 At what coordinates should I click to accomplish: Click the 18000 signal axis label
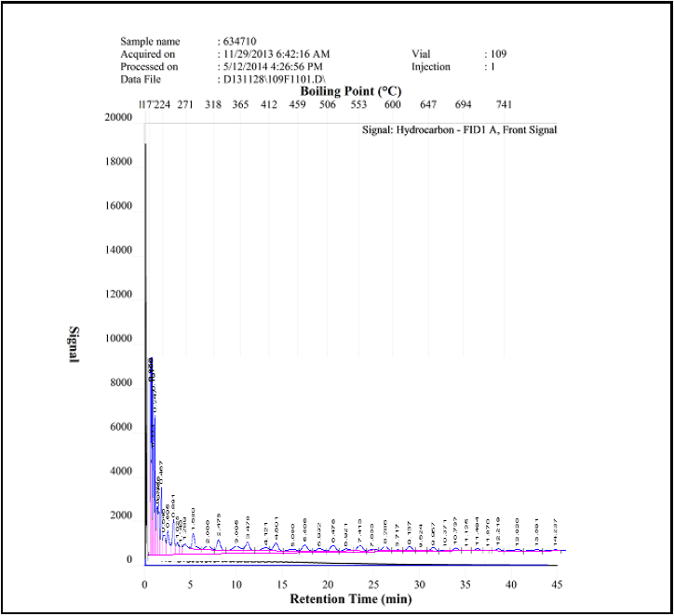click(118, 162)
